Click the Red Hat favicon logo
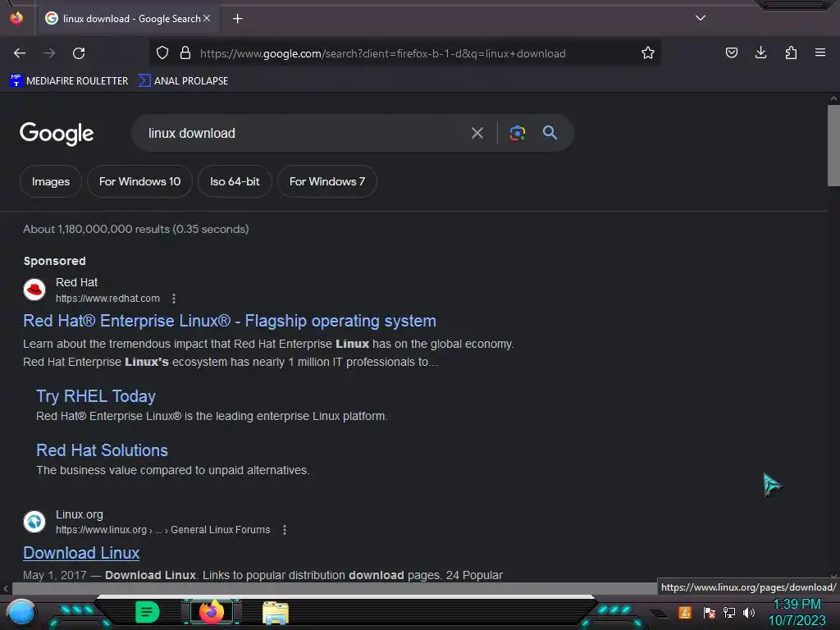Image resolution: width=840 pixels, height=630 pixels. 34,290
